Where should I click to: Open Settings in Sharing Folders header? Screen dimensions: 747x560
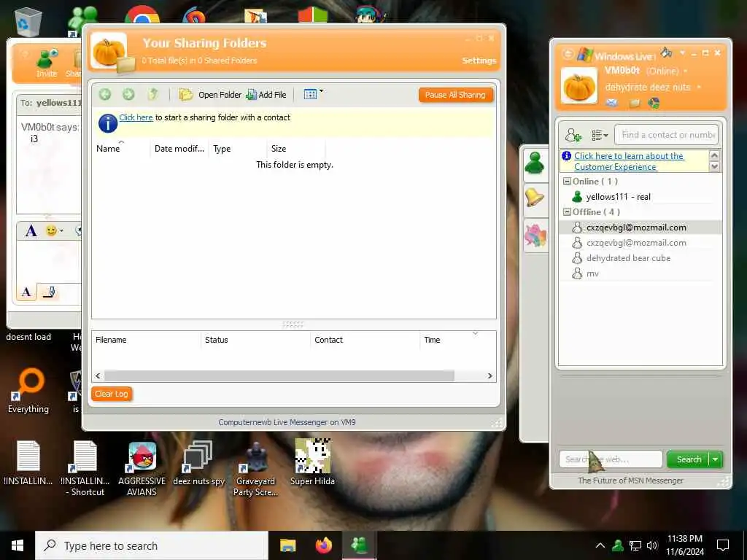[479, 61]
